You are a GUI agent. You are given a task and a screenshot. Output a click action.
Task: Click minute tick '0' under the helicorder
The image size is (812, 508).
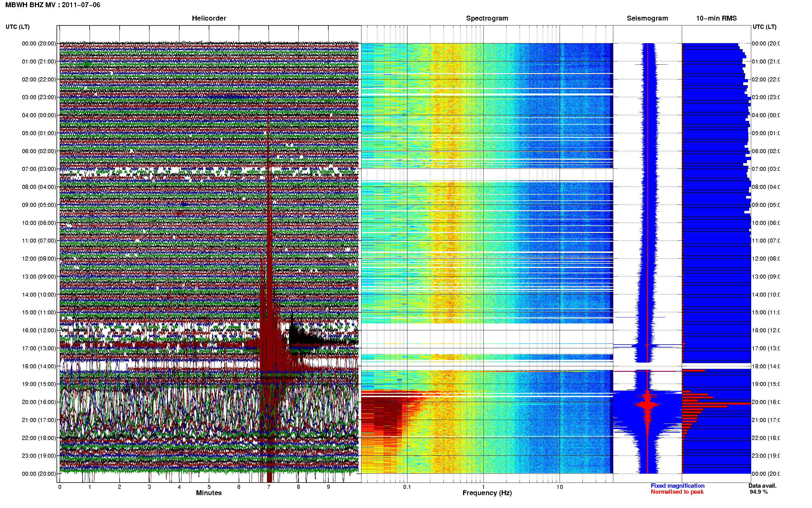60,487
